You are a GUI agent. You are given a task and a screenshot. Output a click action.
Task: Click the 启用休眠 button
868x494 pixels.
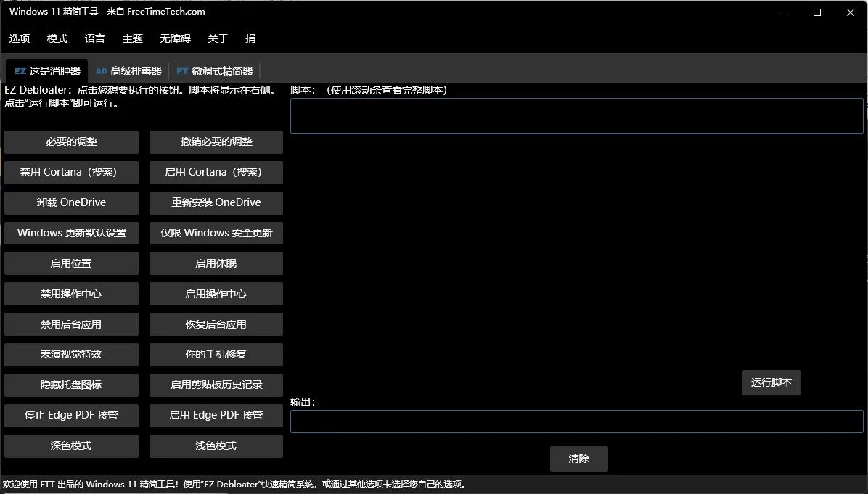pyautogui.click(x=216, y=263)
